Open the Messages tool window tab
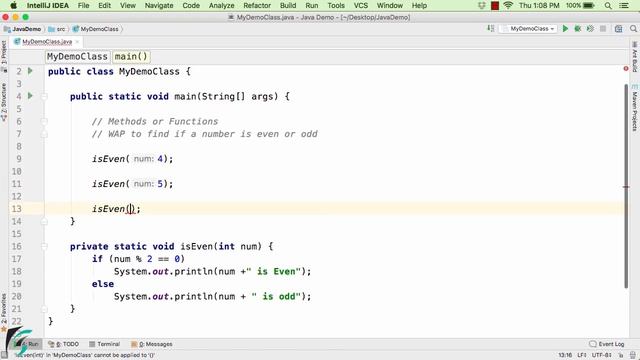The width and height of the screenshot is (640, 360). [x=152, y=344]
